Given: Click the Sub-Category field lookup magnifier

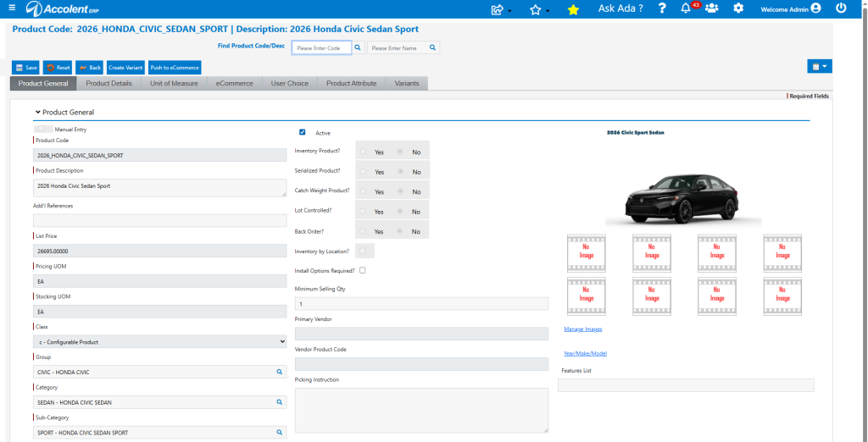Looking at the screenshot, I should pyautogui.click(x=280, y=432).
